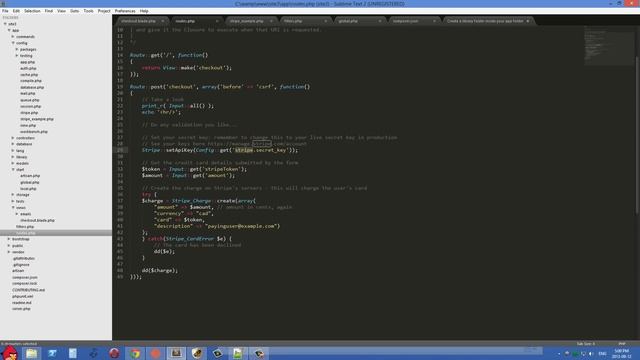
Task: Collapse the app folder arrow
Action: [x=9, y=30]
